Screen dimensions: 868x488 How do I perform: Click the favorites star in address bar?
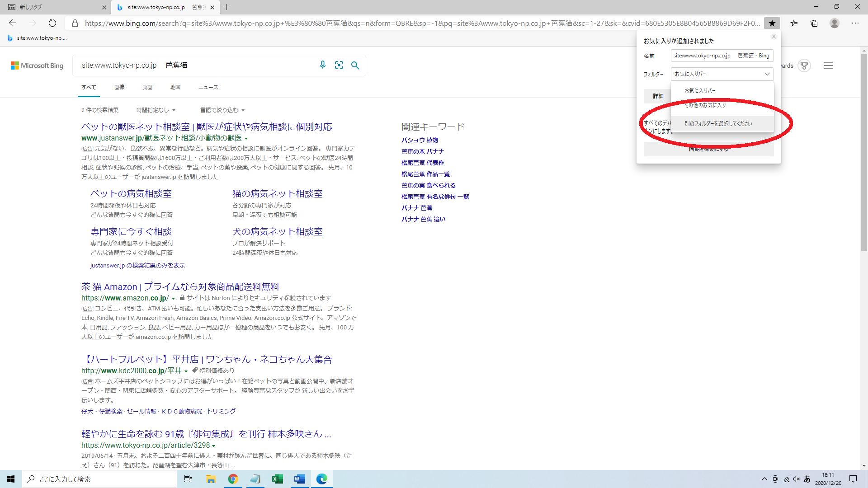(772, 23)
